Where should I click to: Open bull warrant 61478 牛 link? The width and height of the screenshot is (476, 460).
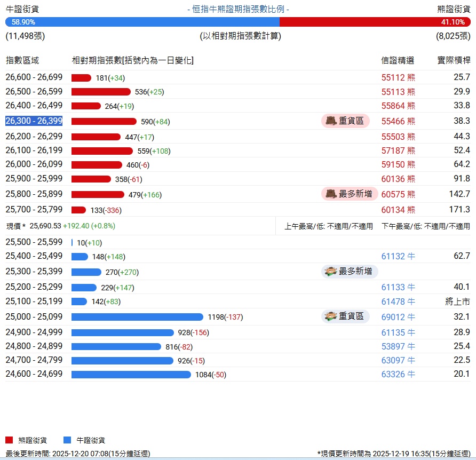pyautogui.click(x=398, y=302)
